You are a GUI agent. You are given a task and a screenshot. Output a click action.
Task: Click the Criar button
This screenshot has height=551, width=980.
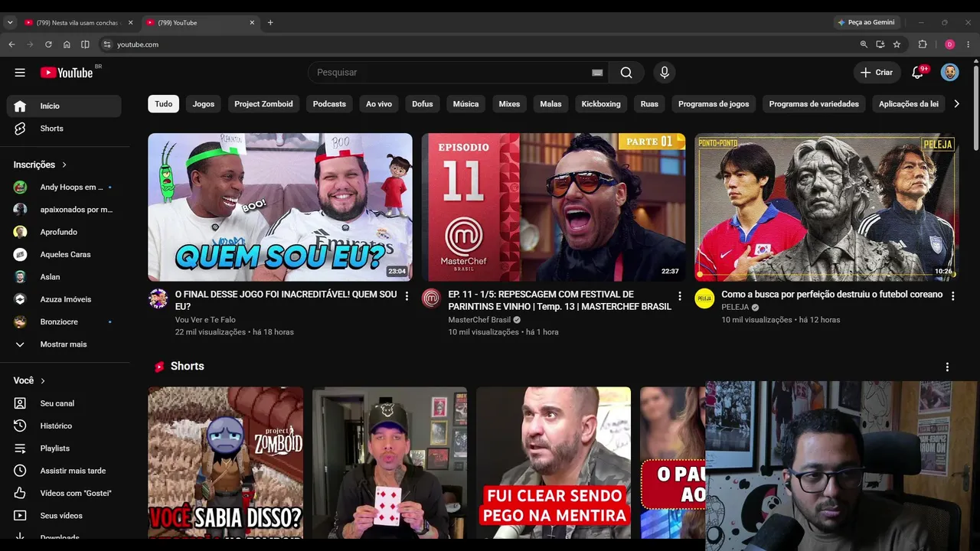(x=877, y=73)
